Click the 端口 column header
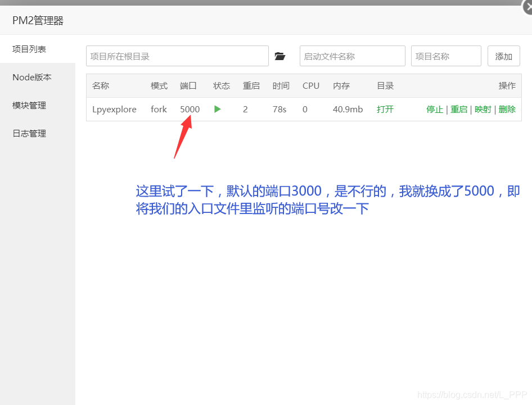 coord(188,85)
